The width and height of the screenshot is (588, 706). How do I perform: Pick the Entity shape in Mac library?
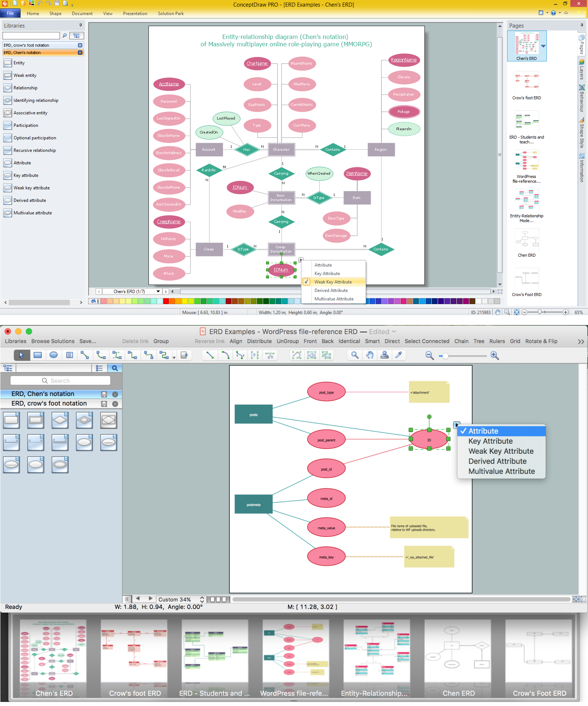[x=12, y=420]
